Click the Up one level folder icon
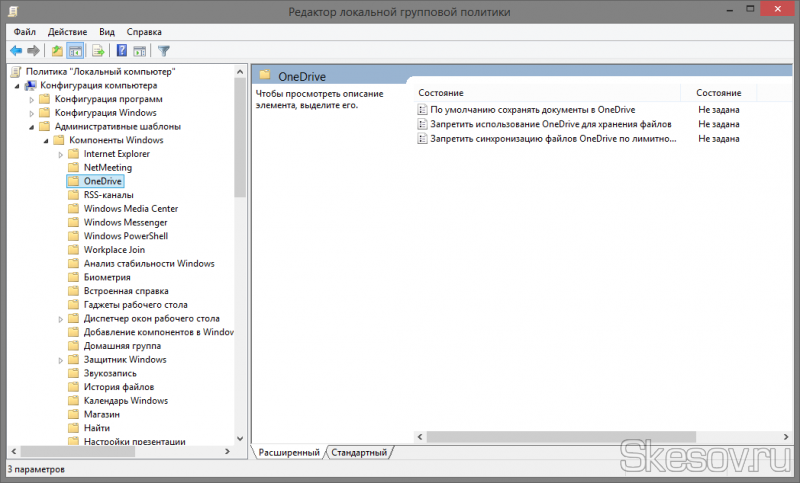 [57, 50]
